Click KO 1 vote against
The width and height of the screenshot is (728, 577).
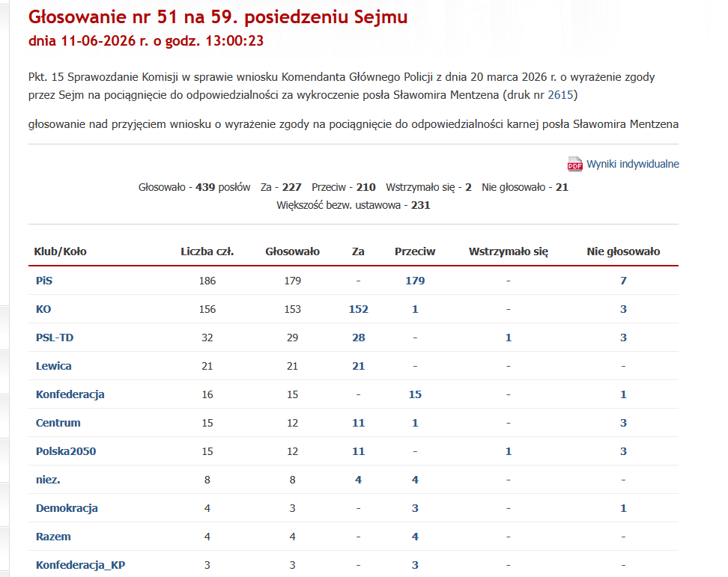pos(415,309)
